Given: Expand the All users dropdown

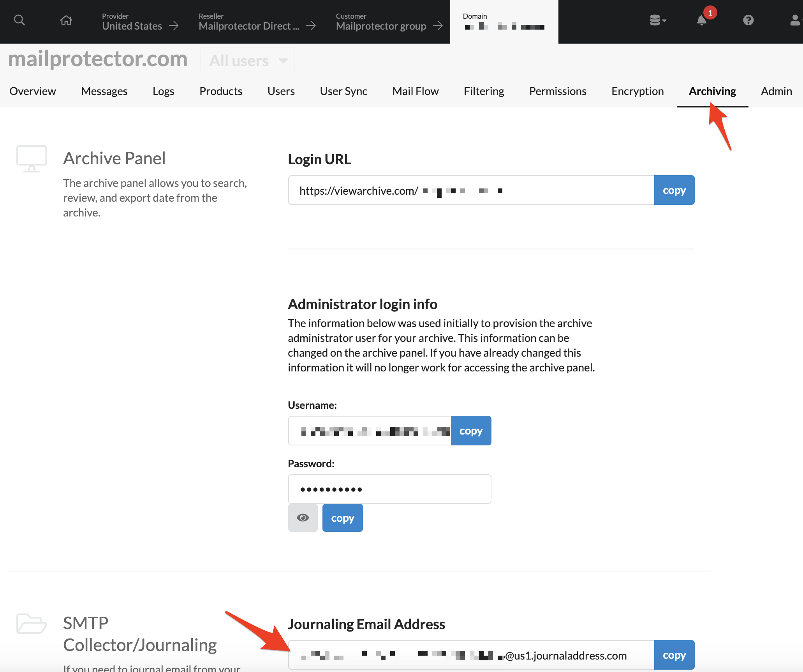Looking at the screenshot, I should [248, 60].
